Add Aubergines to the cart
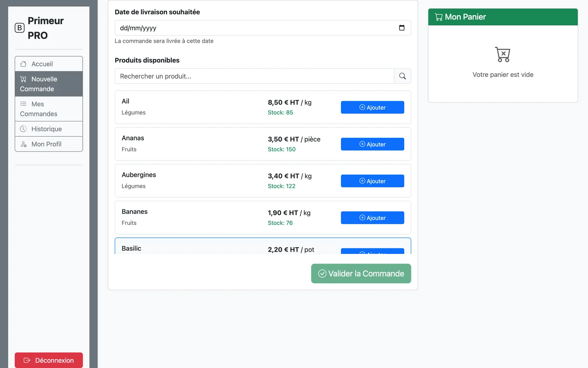588x368 pixels. pyautogui.click(x=372, y=181)
